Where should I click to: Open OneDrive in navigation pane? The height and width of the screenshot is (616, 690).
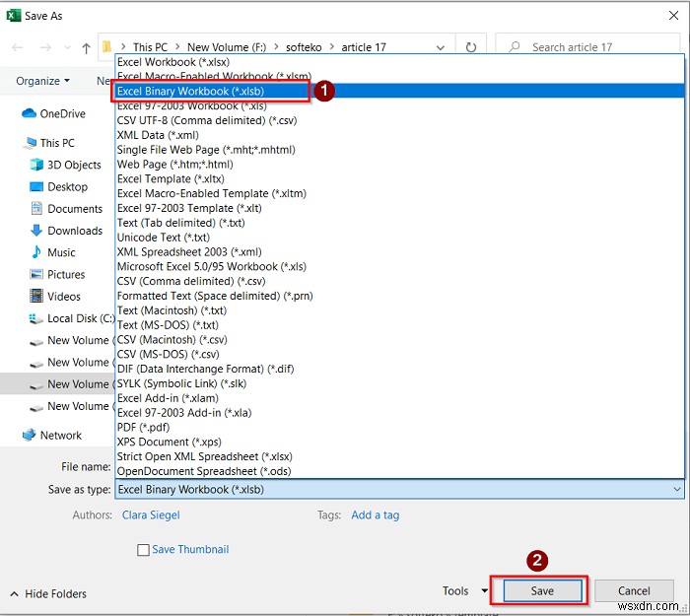[53, 113]
